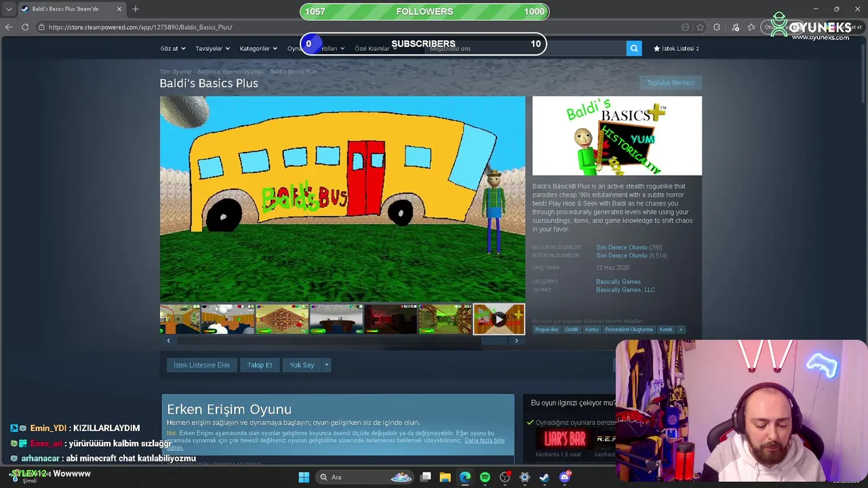The height and width of the screenshot is (488, 868).
Task: Expand the Kategoriler store menu
Action: (258, 48)
